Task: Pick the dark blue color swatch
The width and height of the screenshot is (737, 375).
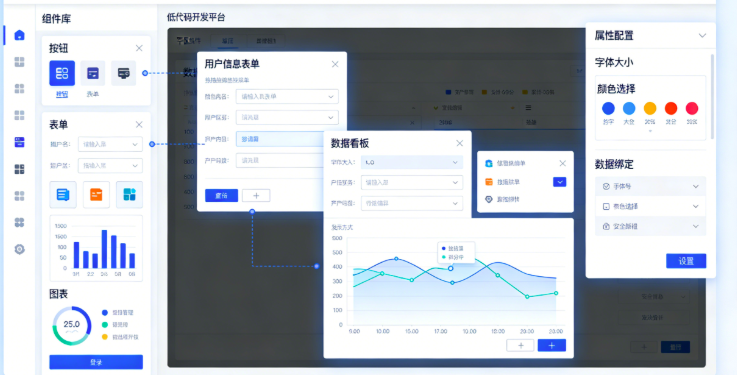Action: 608,109
